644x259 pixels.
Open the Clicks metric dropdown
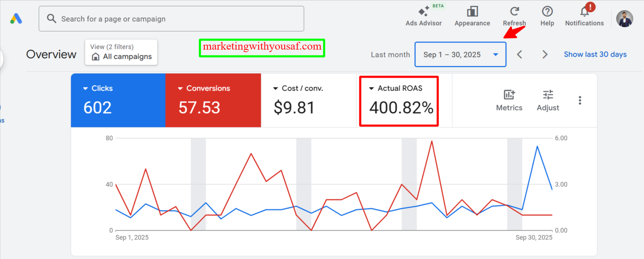click(85, 88)
